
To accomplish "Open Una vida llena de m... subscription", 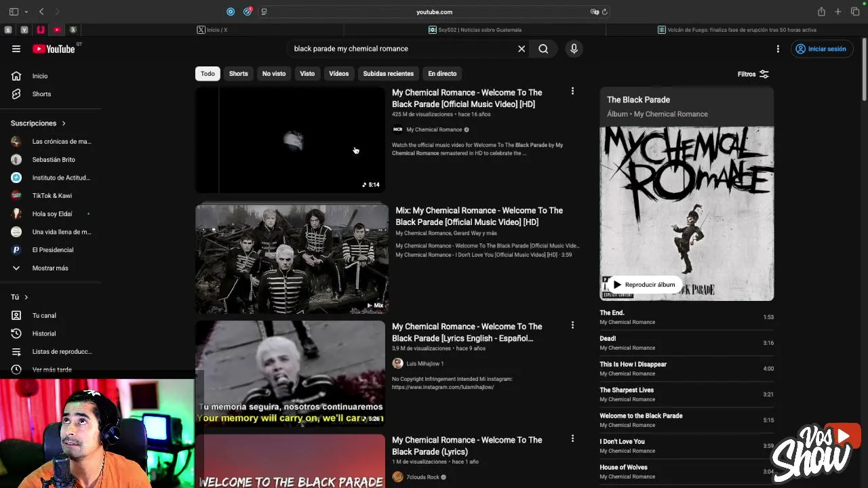I will tap(51, 232).
